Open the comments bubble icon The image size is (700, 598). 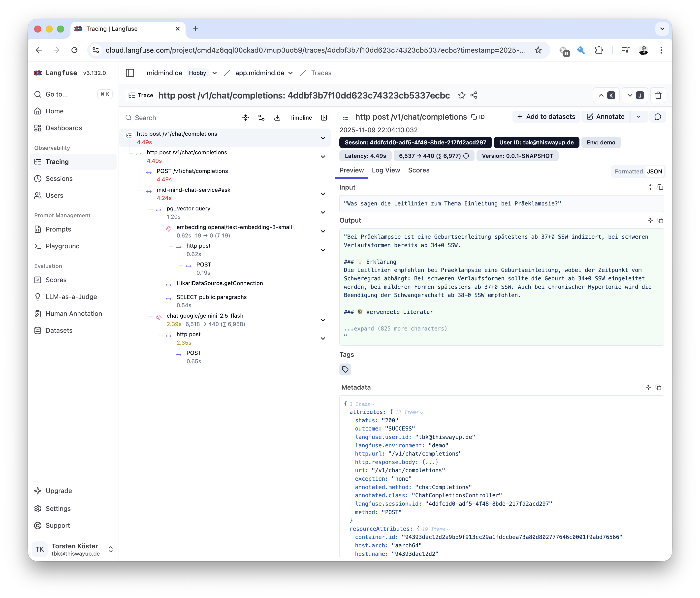pos(657,117)
